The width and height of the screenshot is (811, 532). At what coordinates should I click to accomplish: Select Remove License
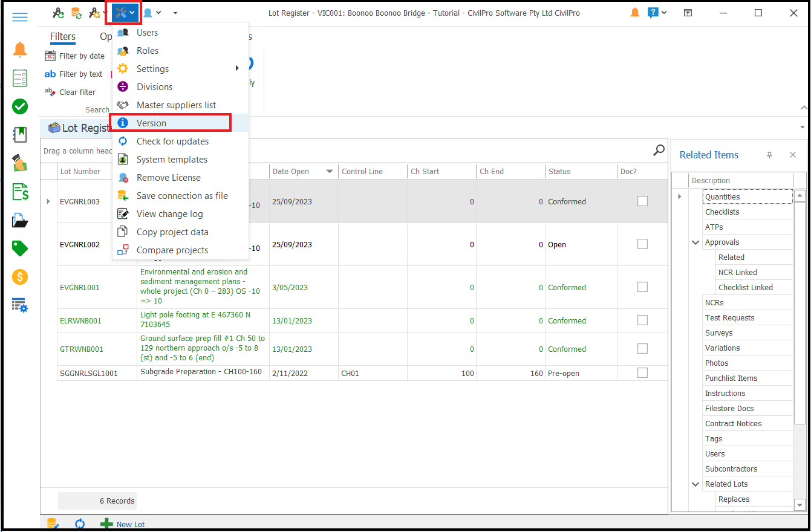coord(180,178)
